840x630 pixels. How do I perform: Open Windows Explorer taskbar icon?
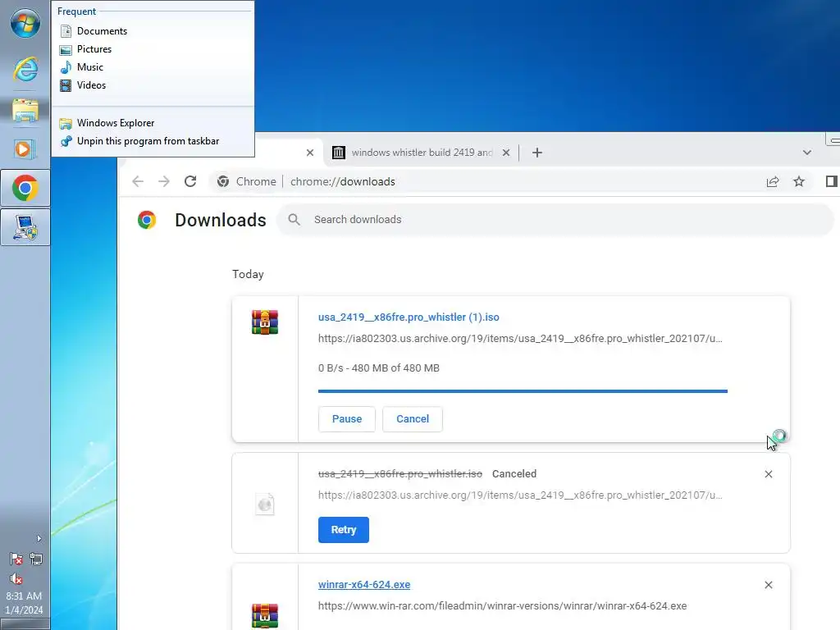25,111
